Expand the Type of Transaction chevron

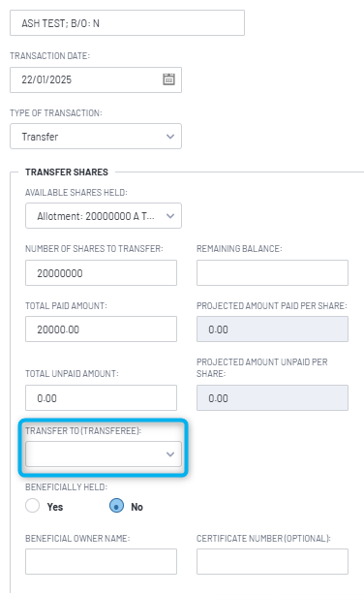click(170, 137)
